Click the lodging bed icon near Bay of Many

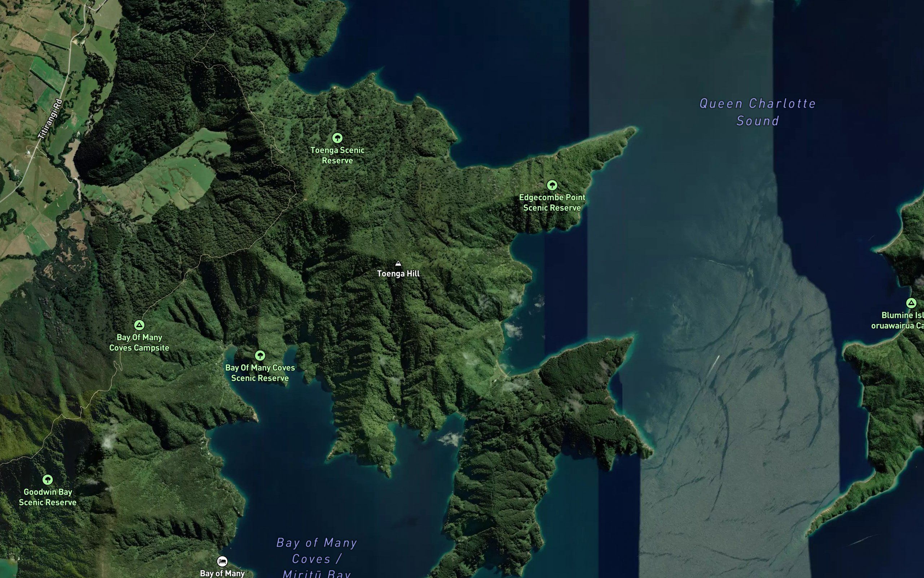(x=222, y=561)
